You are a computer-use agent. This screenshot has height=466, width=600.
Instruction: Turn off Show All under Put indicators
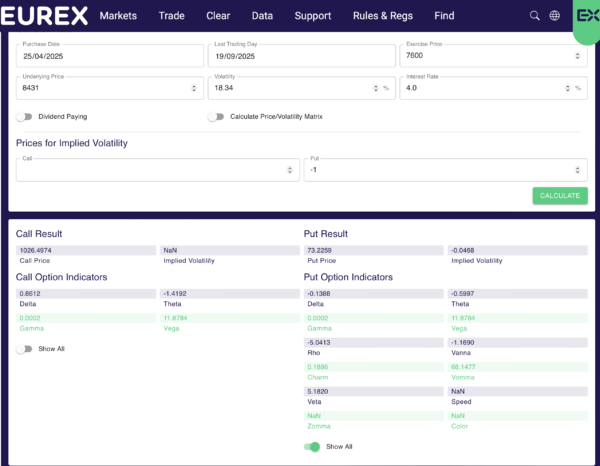click(x=312, y=446)
